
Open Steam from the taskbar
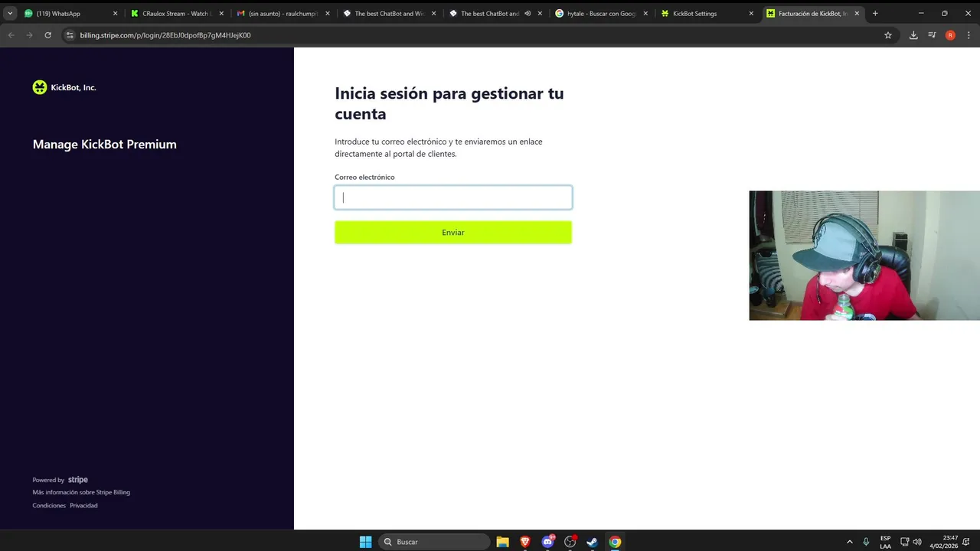click(x=592, y=542)
